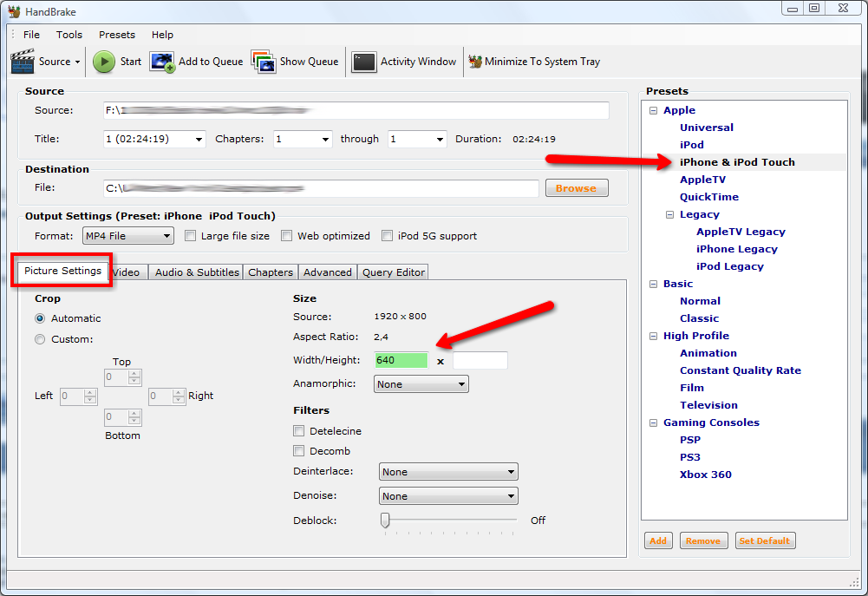This screenshot has height=596, width=868.
Task: Open the Anamorphic dropdown
Action: (421, 383)
